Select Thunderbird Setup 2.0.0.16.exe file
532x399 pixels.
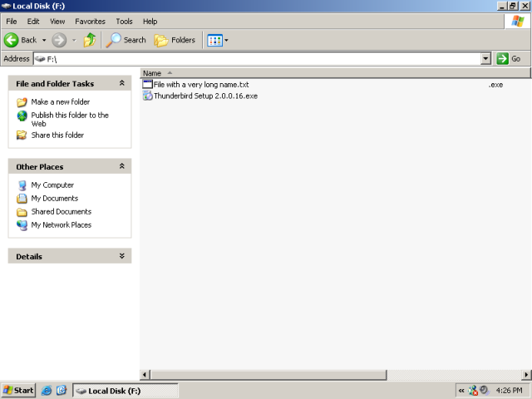coord(205,96)
